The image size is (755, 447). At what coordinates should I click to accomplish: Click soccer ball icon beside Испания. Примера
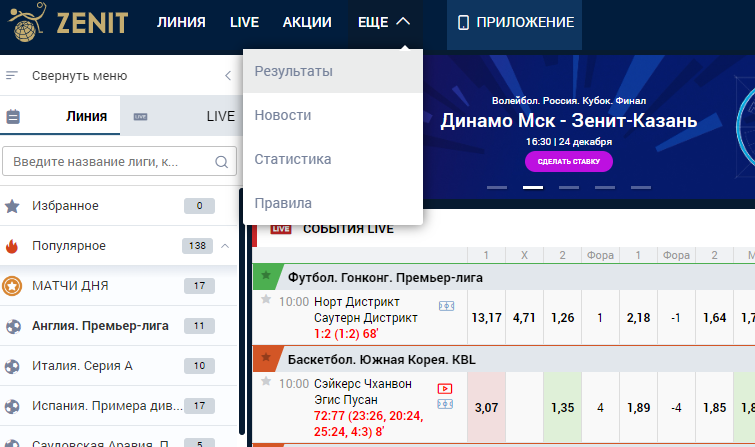click(x=12, y=407)
